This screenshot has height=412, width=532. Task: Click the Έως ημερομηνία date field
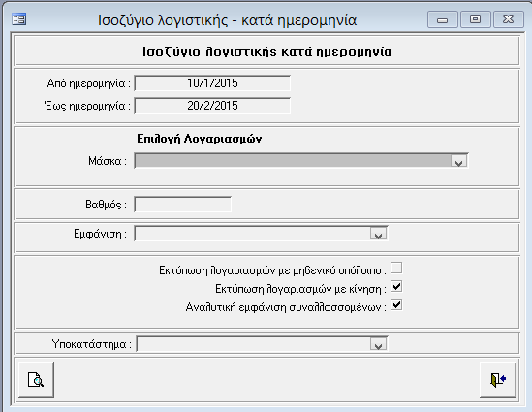212,106
